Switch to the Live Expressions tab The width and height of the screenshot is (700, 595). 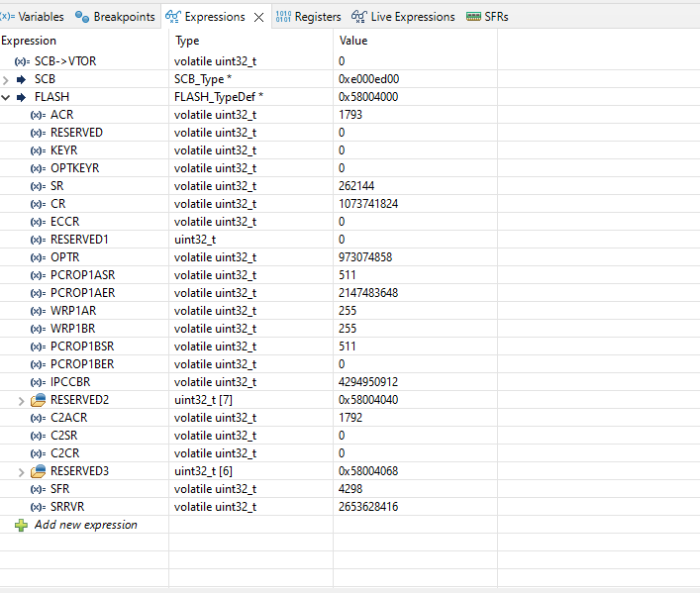(403, 17)
